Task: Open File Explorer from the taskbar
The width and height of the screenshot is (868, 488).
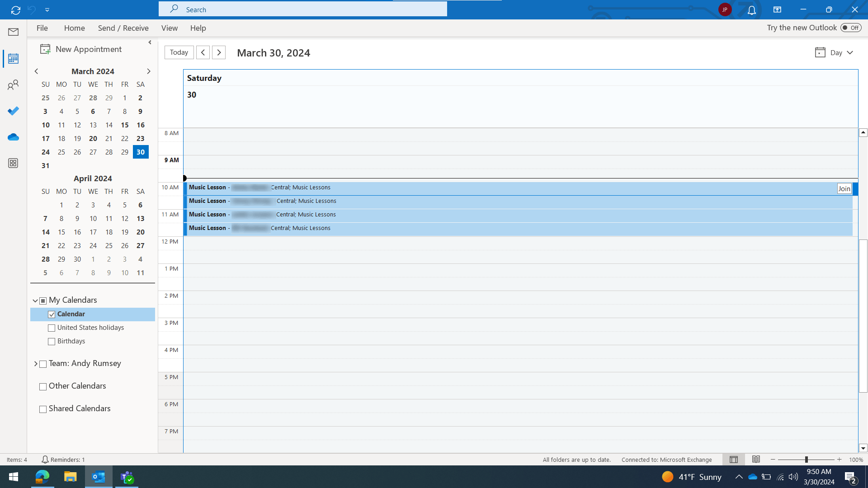Action: [71, 477]
